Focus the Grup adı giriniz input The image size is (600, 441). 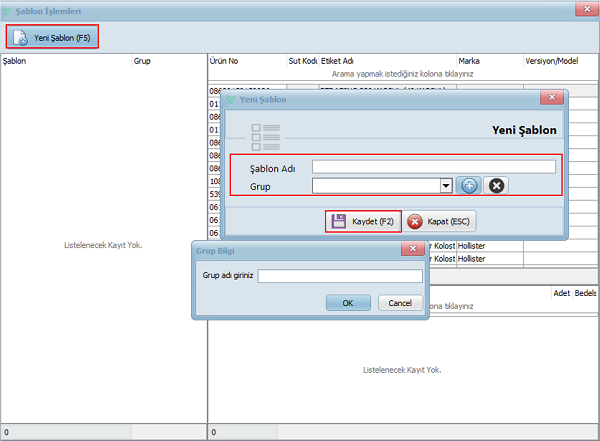(x=339, y=276)
